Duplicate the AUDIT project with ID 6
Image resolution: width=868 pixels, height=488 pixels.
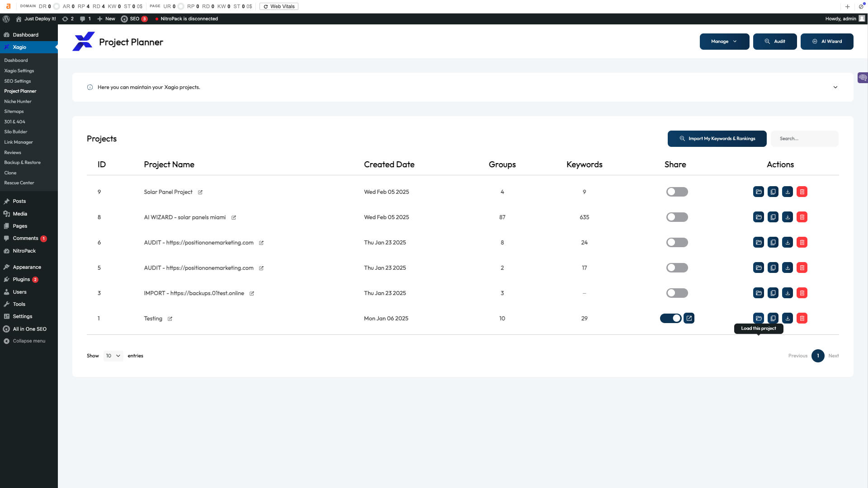(x=773, y=243)
